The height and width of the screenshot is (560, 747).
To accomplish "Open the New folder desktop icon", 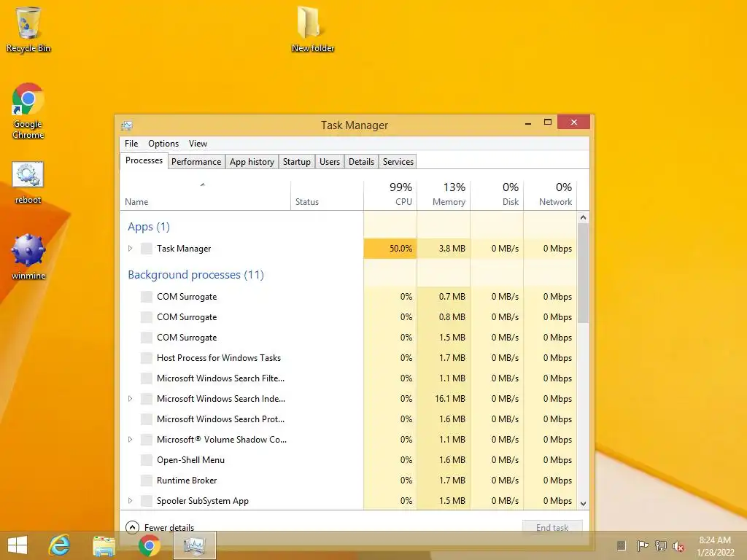I will (x=312, y=29).
